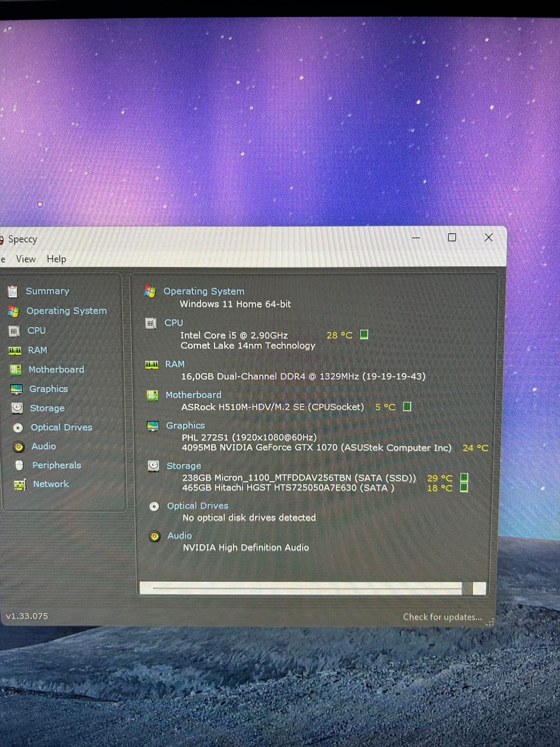This screenshot has width=560, height=747.
Task: Close the Speccy window
Action: coord(489,238)
